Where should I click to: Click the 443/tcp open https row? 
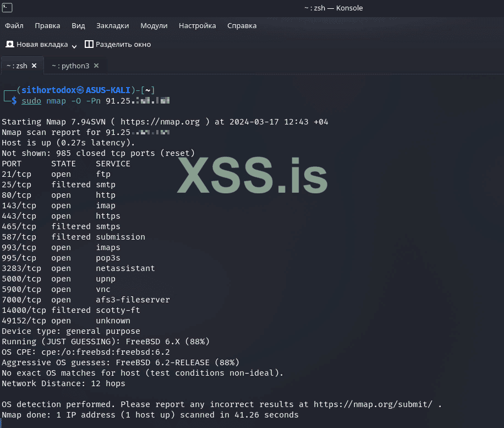61,216
